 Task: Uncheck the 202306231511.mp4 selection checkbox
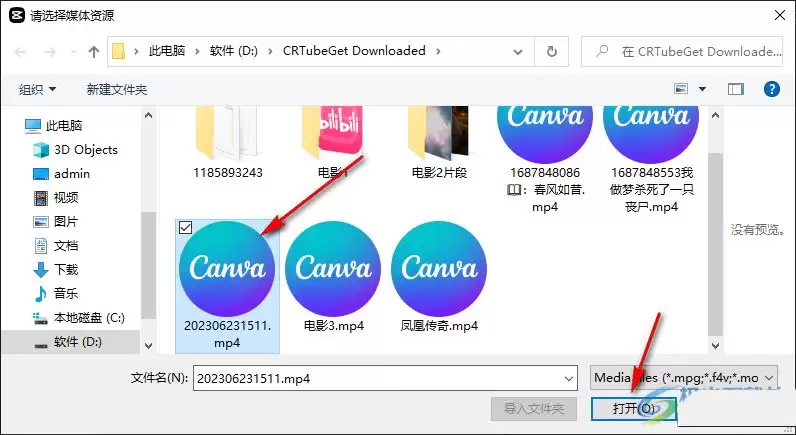point(184,229)
